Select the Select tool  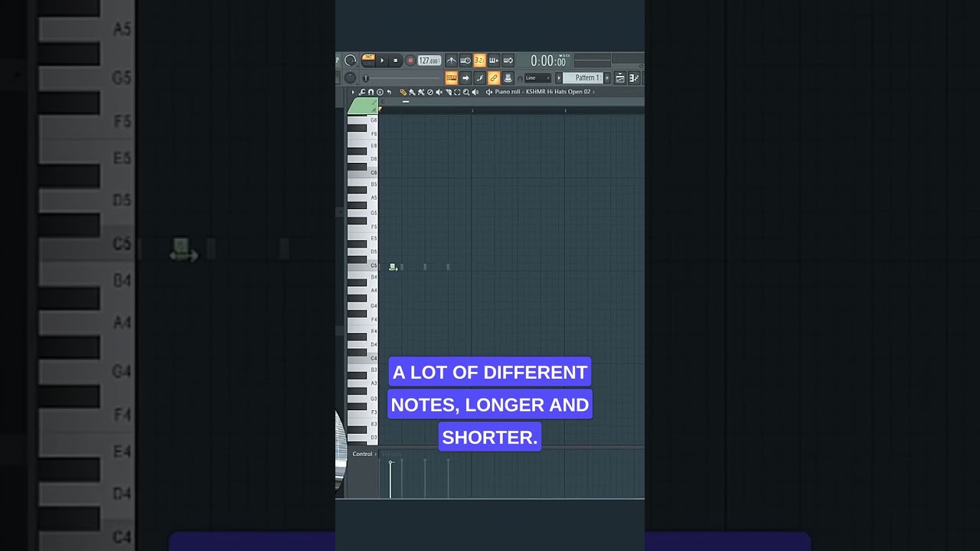coord(457,92)
